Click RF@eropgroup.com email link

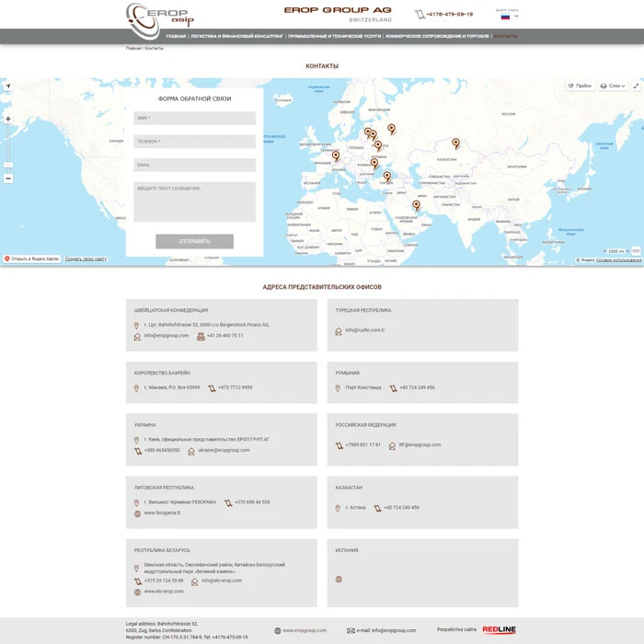tap(420, 444)
